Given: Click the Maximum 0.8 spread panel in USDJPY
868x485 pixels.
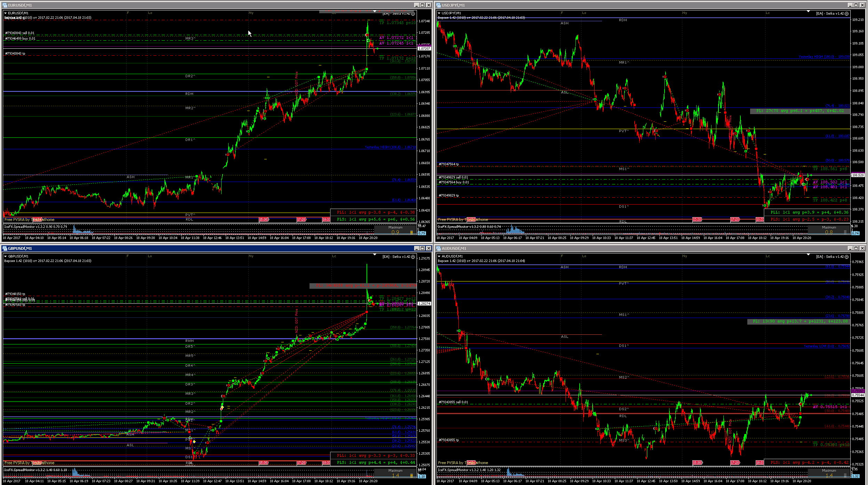Looking at the screenshot, I should 829,230.
